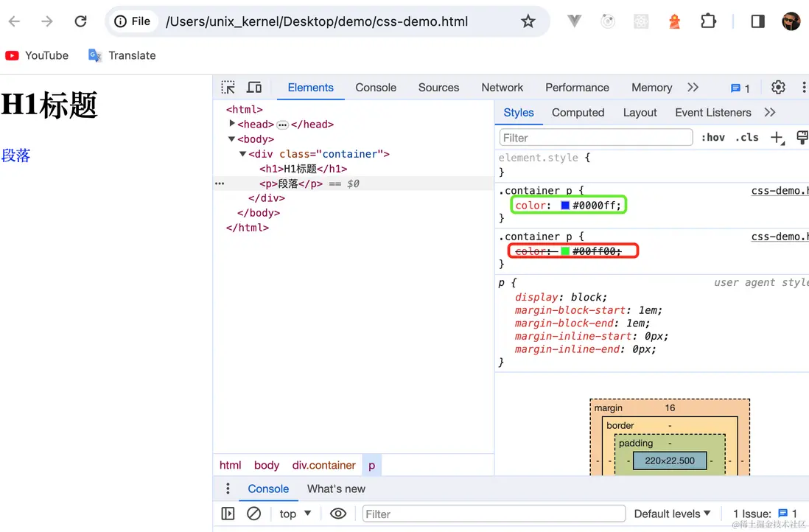Click the Styles filter input field

(595, 138)
